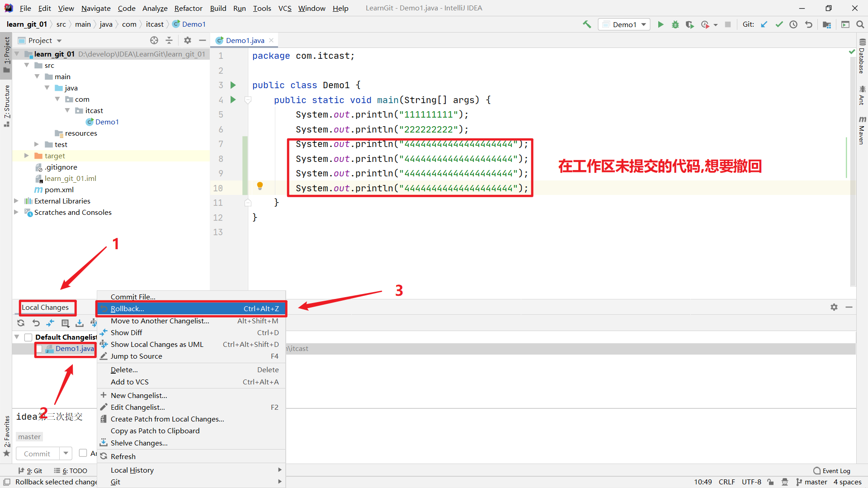
Task: Open the Event Log
Action: [832, 471]
